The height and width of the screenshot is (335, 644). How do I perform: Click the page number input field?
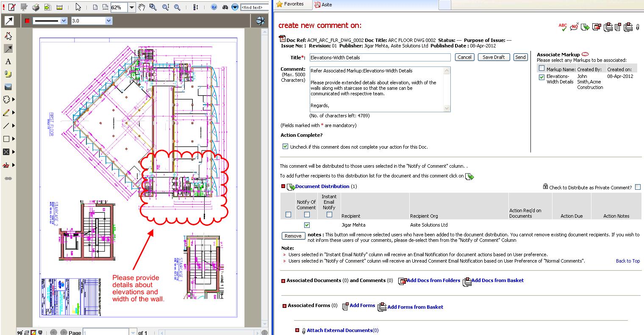[106, 332]
